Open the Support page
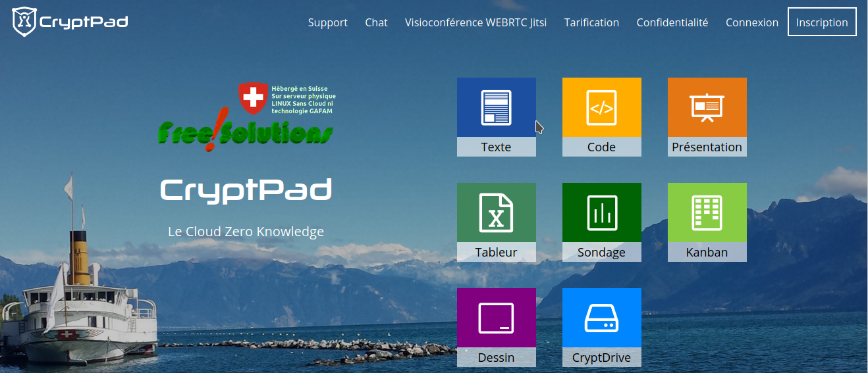 click(327, 22)
